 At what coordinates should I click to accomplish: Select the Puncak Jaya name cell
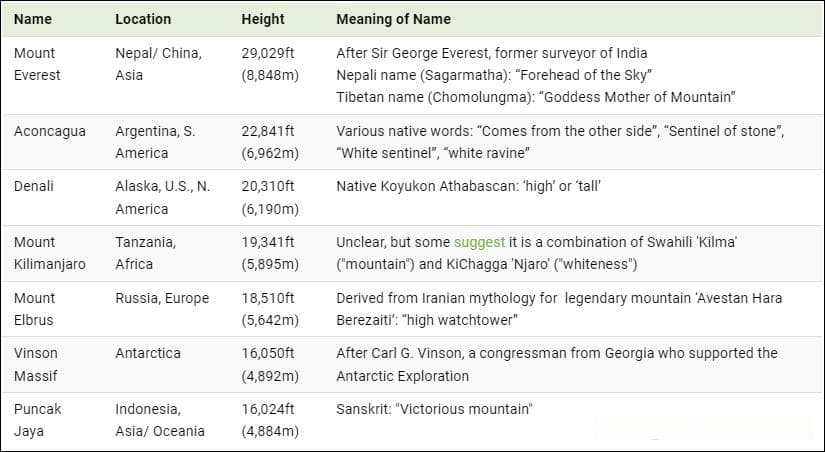pyautogui.click(x=37, y=420)
